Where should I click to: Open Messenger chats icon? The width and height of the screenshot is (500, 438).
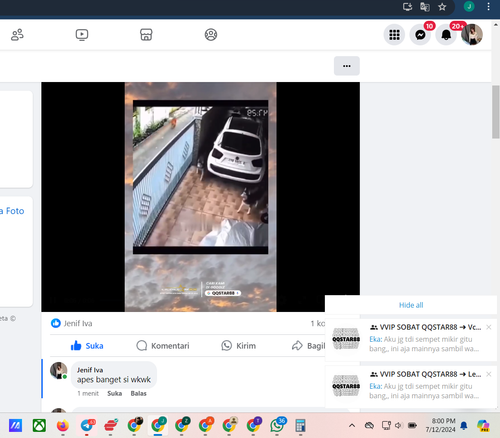tap(420, 35)
